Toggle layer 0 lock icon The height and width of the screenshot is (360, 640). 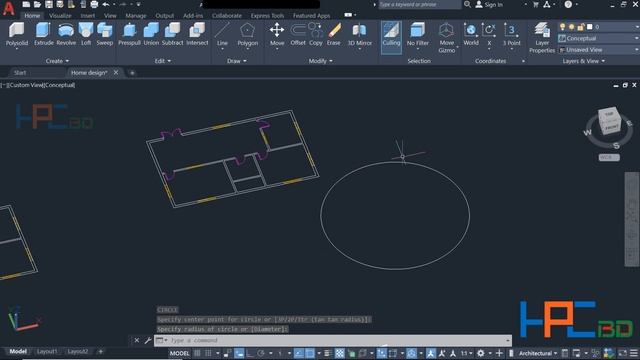[x=580, y=27]
